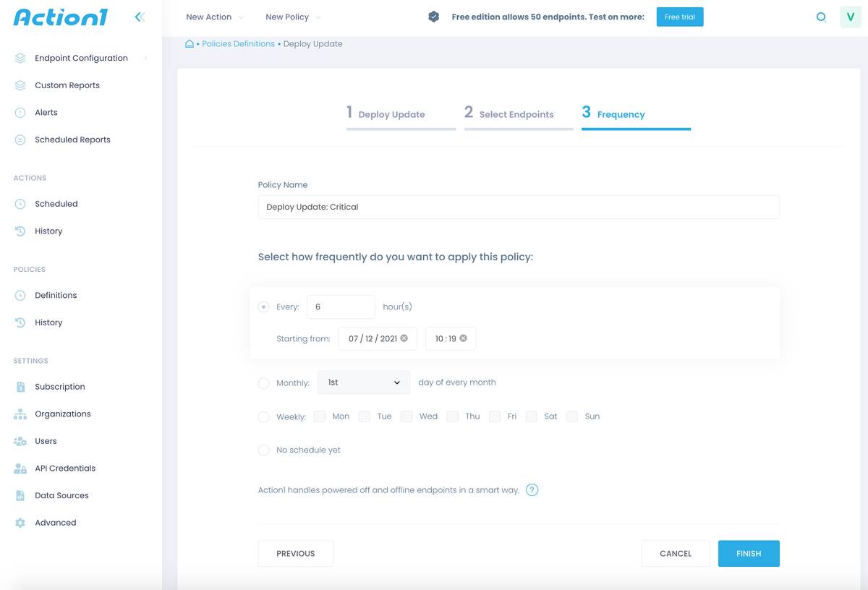Open Data Sources in sidebar
The width and height of the screenshot is (868, 590).
[x=61, y=496]
